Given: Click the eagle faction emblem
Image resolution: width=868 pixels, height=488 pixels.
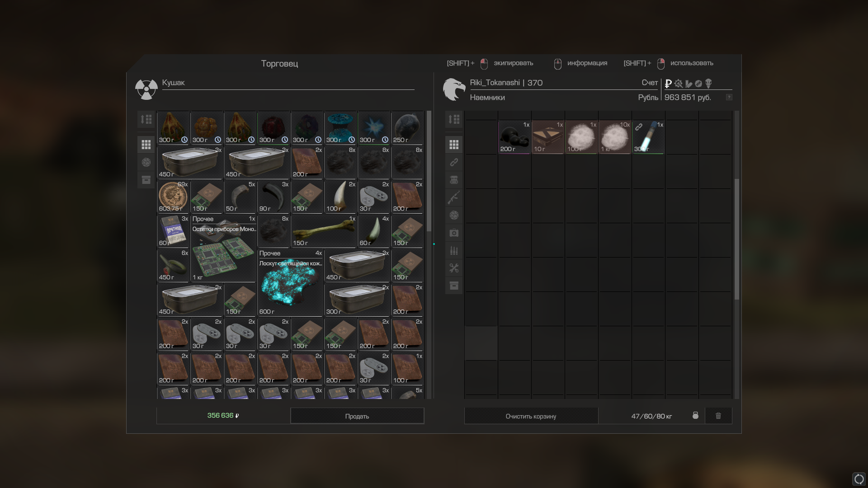Looking at the screenshot, I should click(x=454, y=89).
